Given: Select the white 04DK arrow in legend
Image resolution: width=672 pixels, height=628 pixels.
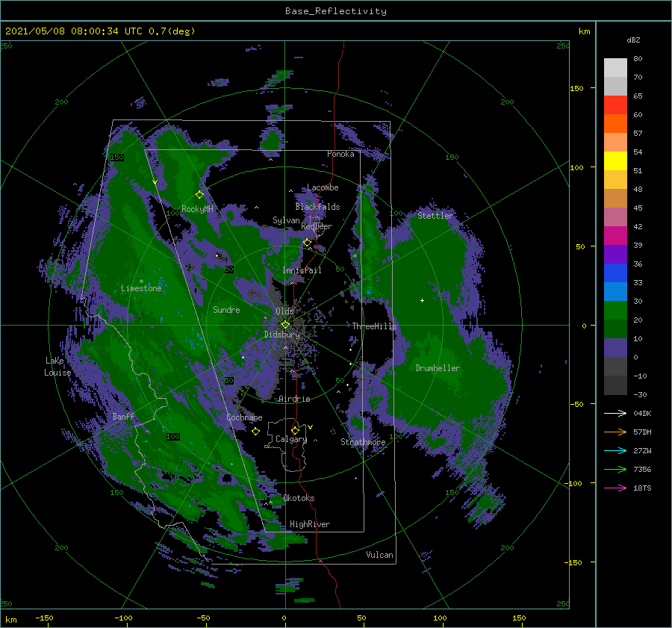Looking at the screenshot, I should (x=615, y=413).
